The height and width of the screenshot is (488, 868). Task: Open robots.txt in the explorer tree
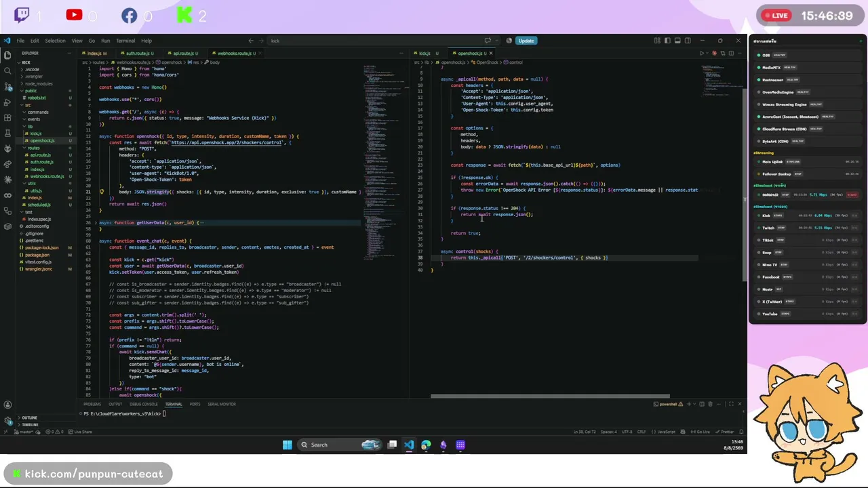coord(37,98)
